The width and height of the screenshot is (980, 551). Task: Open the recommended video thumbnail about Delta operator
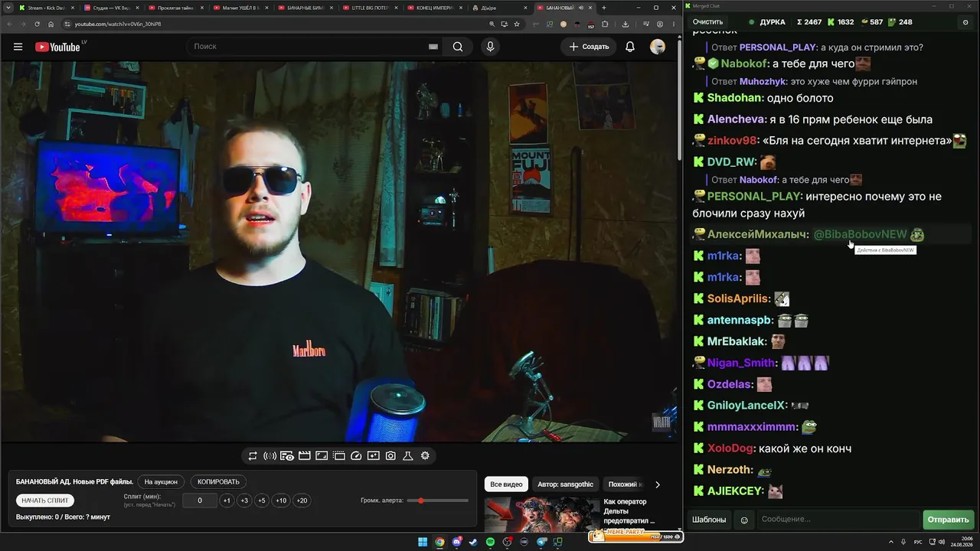[x=541, y=514]
